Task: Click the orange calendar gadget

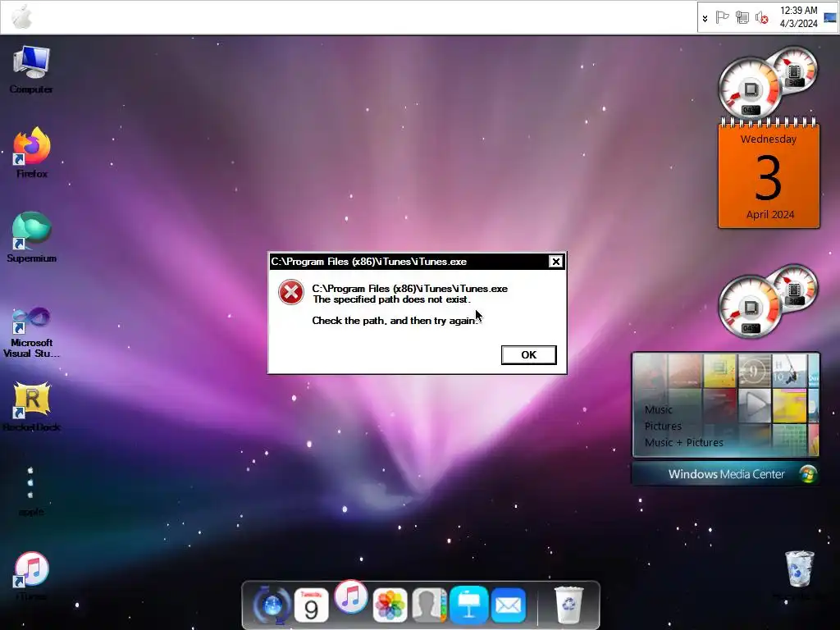Action: (x=769, y=174)
